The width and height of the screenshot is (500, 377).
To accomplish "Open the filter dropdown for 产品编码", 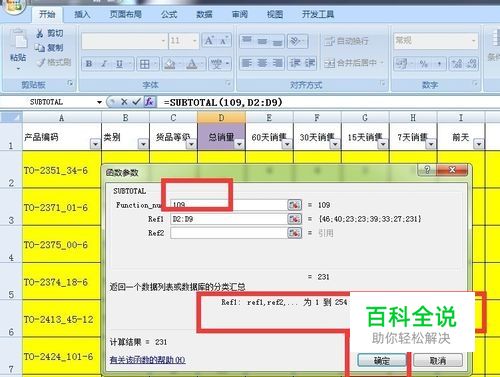I will coord(95,144).
